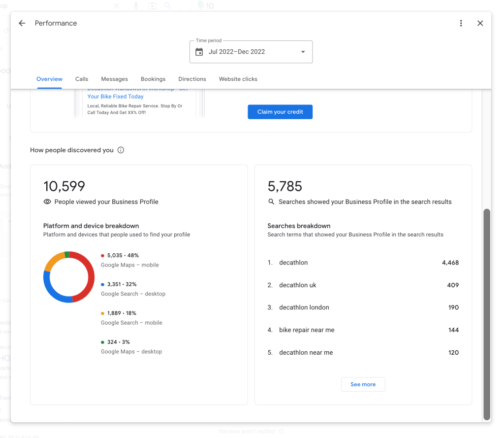
Task: Click the '5,035 · 48%' value
Action: tap(123, 256)
